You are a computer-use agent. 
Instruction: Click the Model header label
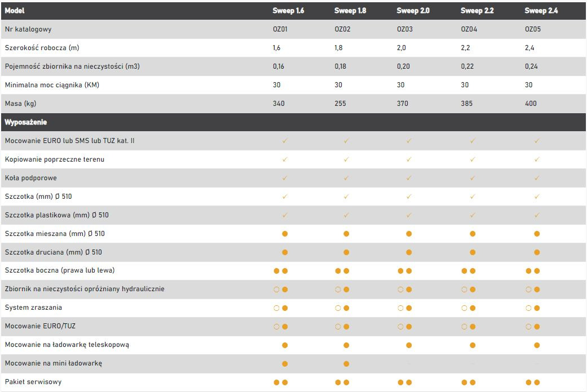tap(15, 11)
